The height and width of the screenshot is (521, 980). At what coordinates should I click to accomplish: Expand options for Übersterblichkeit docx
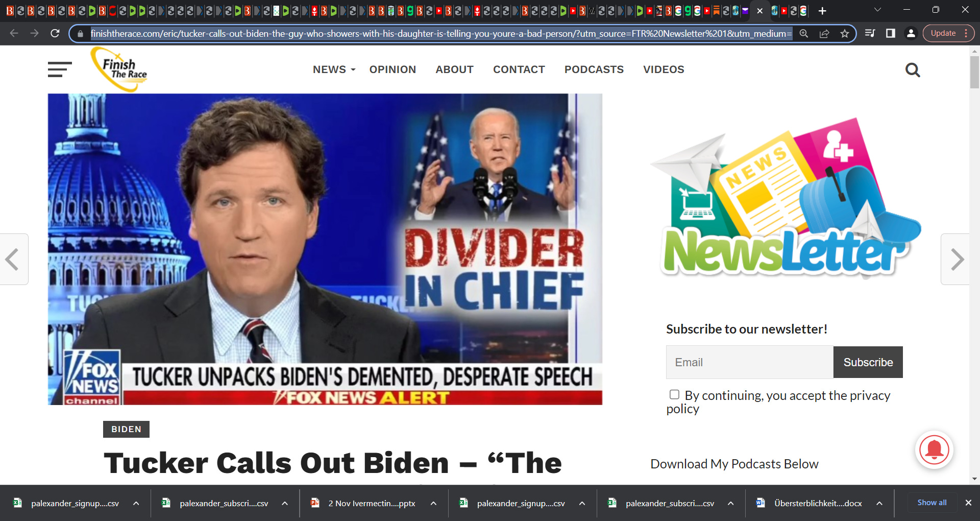tap(879, 503)
